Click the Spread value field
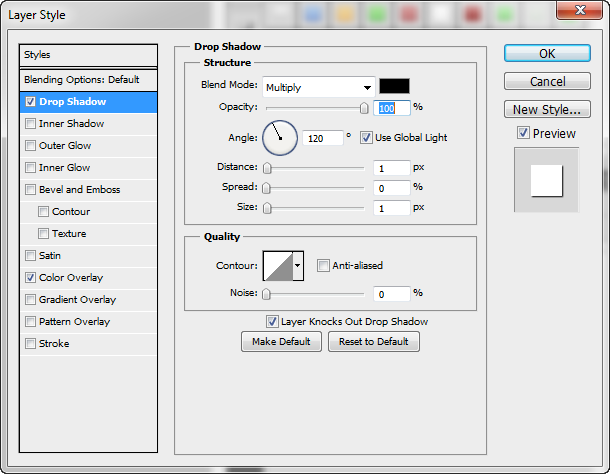This screenshot has width=610, height=474. [x=391, y=188]
